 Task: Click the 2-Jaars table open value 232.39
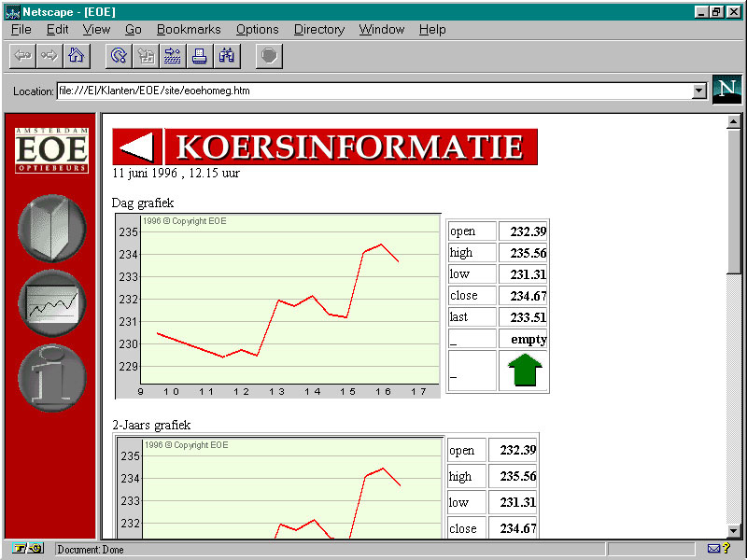click(x=513, y=450)
